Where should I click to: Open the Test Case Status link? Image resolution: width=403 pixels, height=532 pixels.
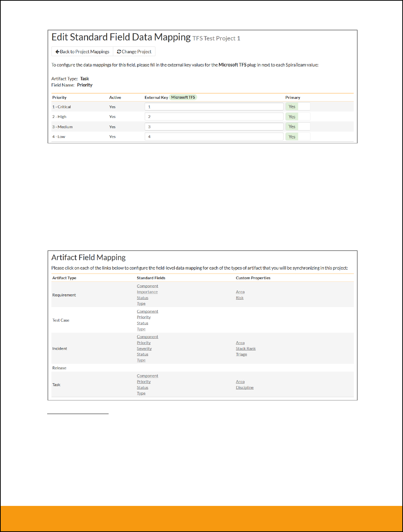click(x=142, y=323)
